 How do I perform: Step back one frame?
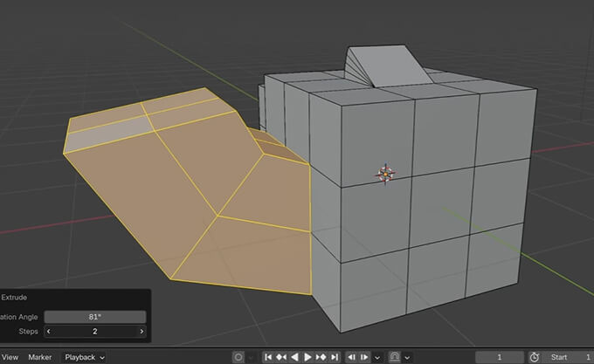point(351,357)
